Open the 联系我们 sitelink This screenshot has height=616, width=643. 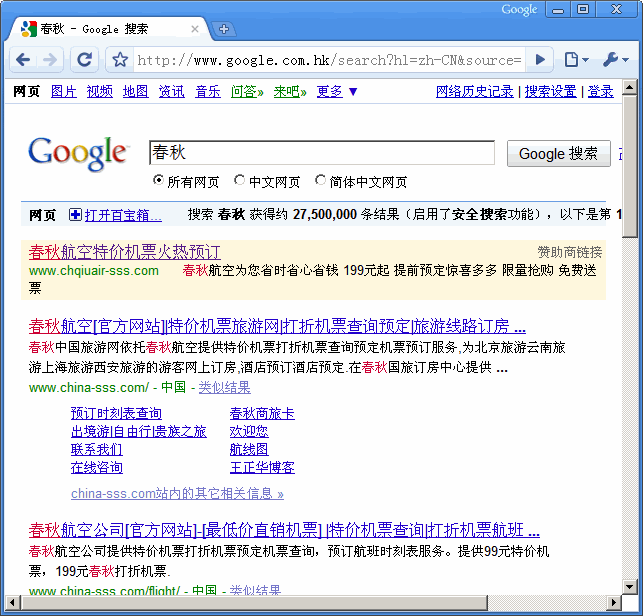(96, 449)
